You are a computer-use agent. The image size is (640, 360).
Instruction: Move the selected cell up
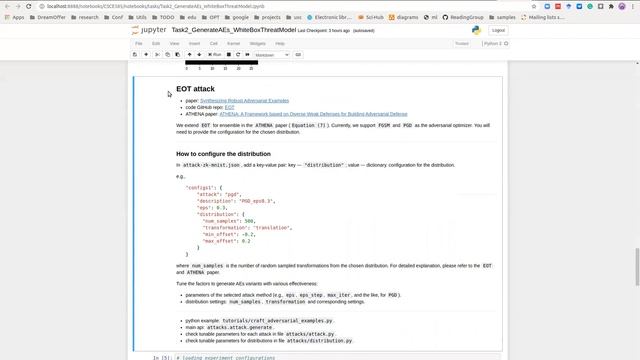point(189,55)
